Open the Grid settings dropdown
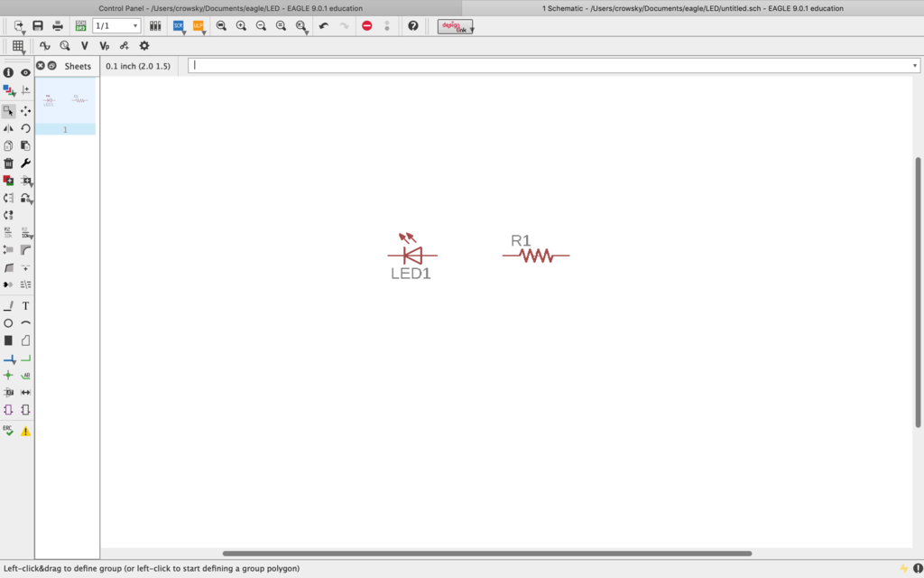 click(x=18, y=46)
